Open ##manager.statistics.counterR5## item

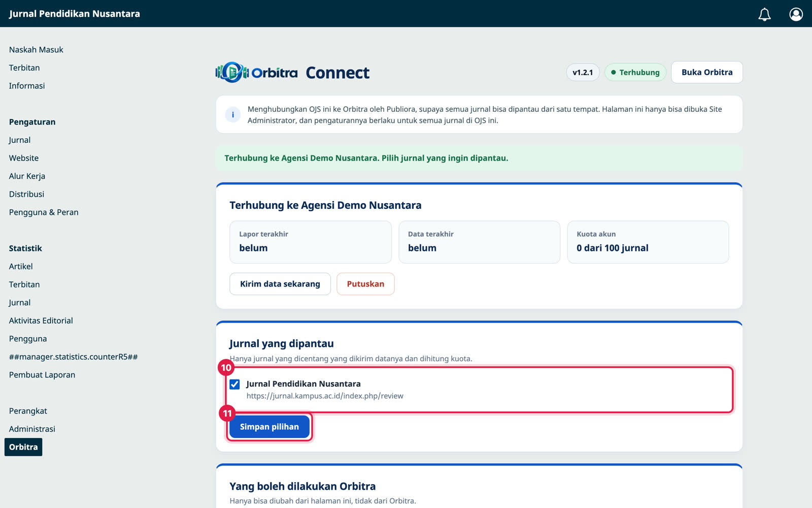(73, 357)
